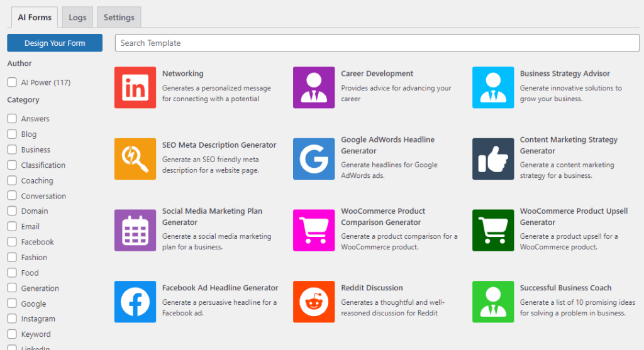This screenshot has width=644, height=350.
Task: Open Social Media Marketing Plan Generator title
Action: point(212,217)
